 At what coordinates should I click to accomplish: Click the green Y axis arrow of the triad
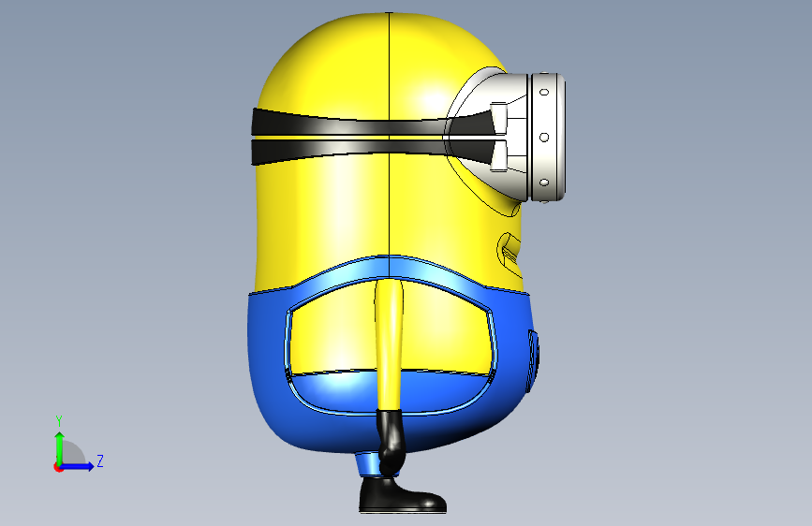click(60, 448)
